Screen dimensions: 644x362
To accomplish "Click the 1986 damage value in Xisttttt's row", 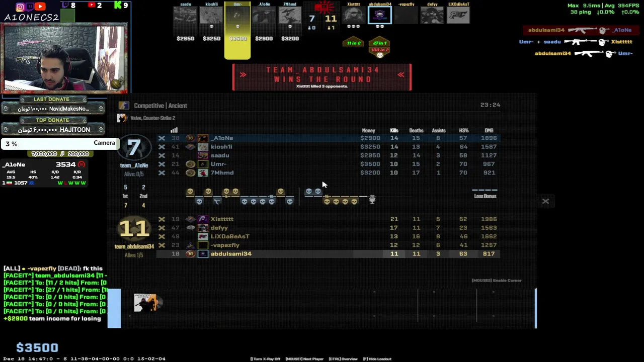I will pos(489,219).
